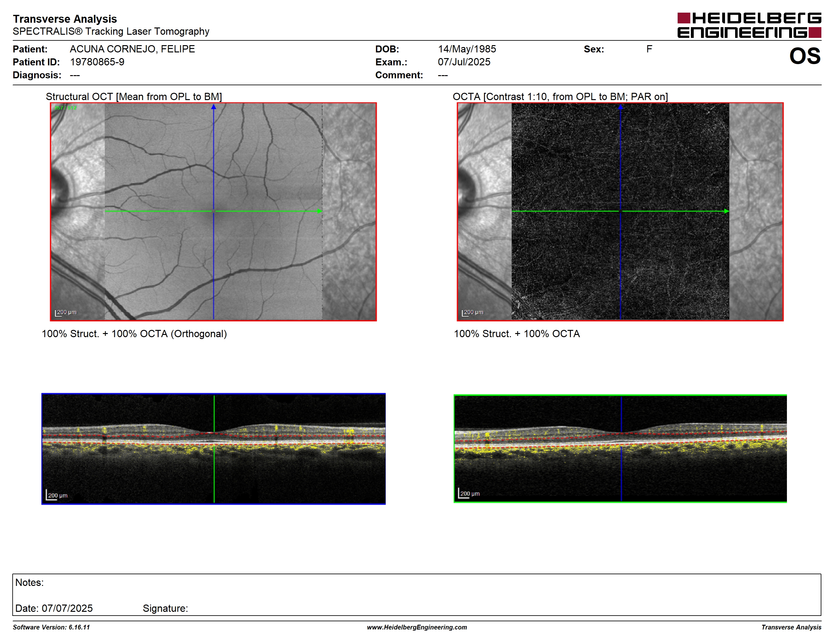Click the 'Transverse Analysis' title heading
Image resolution: width=834 pixels, height=644 pixels.
coord(65,19)
